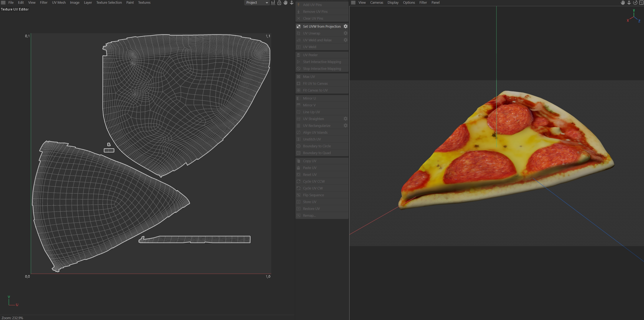Click the zoom arrows icon in UV editor

click(292, 3)
